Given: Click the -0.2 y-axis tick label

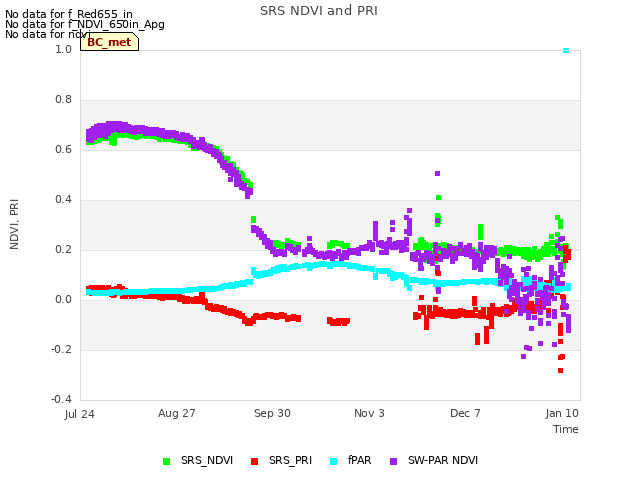Looking at the screenshot, I should click(62, 349).
